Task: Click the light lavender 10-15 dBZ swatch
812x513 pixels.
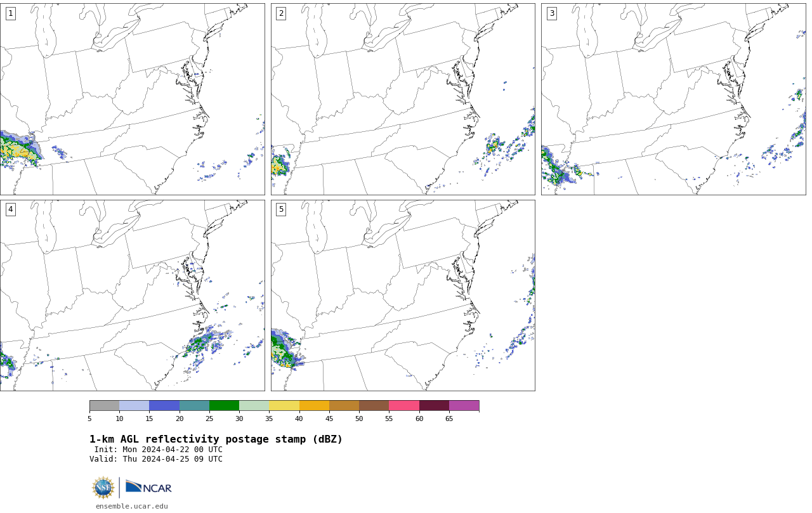Action: [134, 406]
